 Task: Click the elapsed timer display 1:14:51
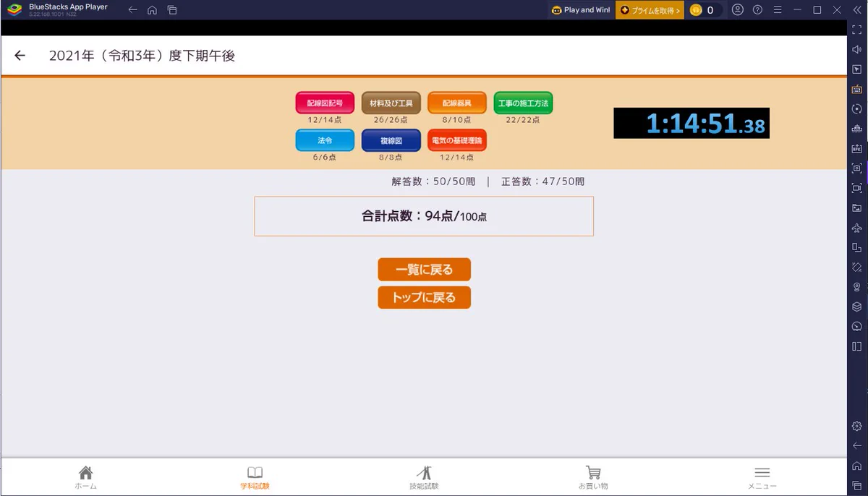point(692,124)
